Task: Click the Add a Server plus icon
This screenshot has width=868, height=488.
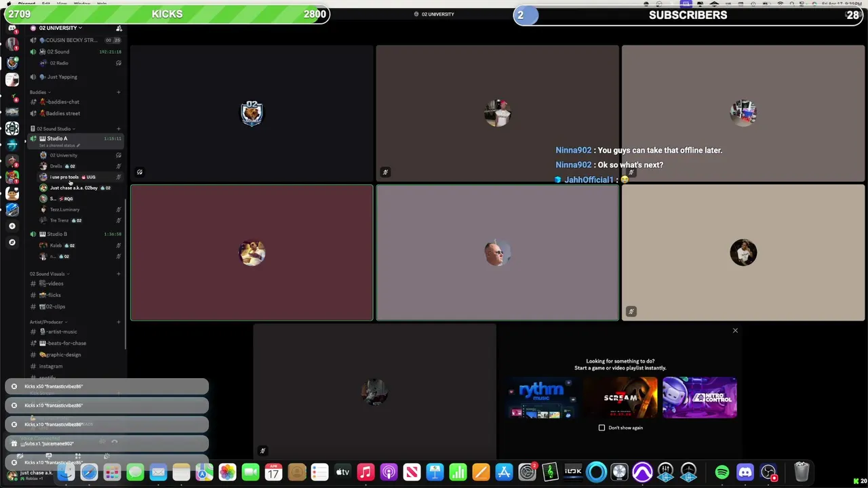Action: click(12, 226)
